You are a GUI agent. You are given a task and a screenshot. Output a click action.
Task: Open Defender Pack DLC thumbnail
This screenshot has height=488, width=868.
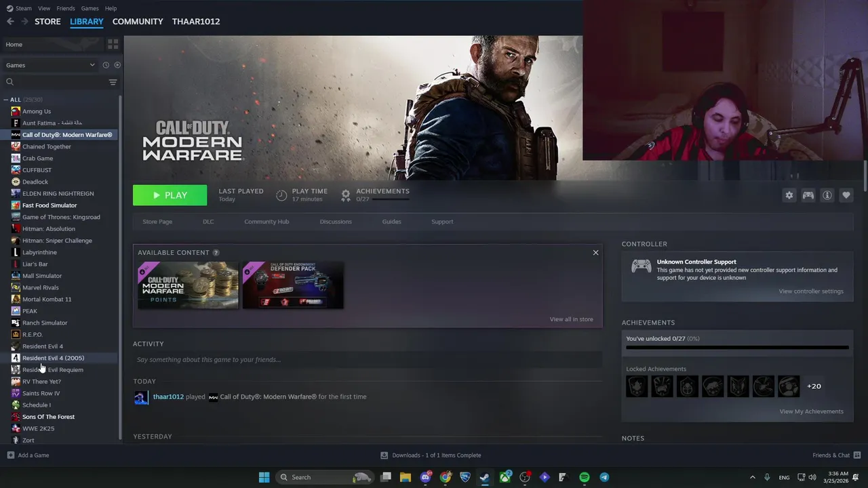pyautogui.click(x=293, y=285)
